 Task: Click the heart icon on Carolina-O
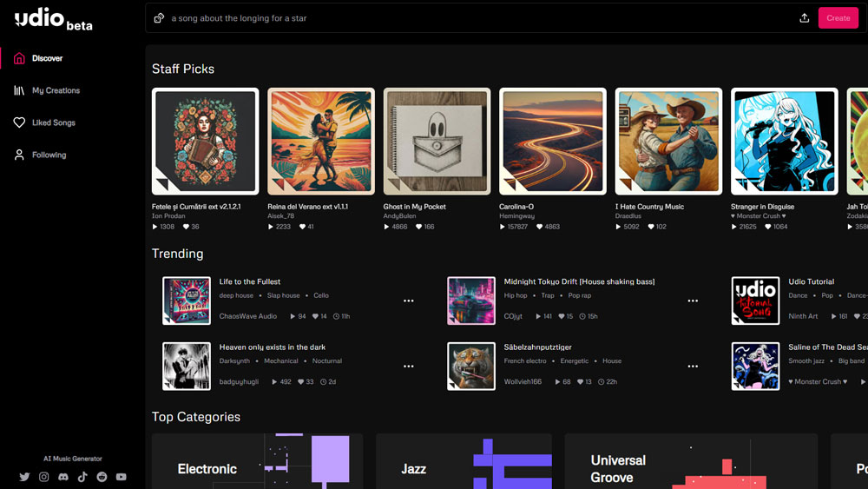coord(539,227)
